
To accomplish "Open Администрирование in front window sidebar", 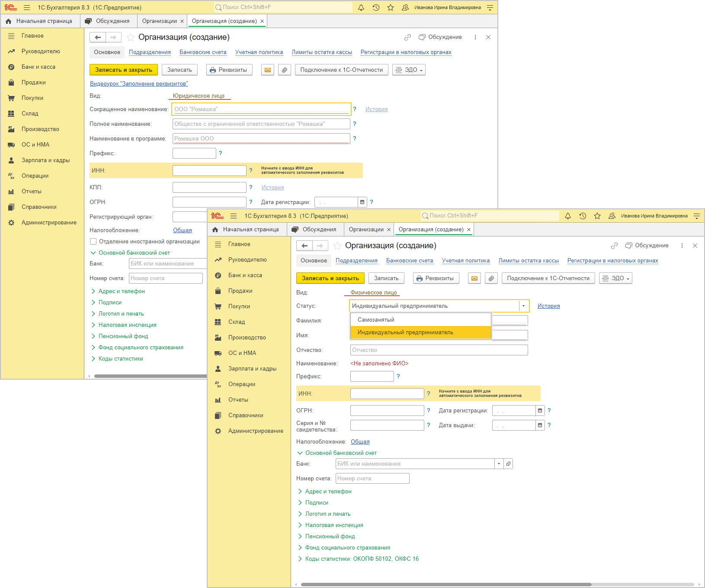I will 256,431.
